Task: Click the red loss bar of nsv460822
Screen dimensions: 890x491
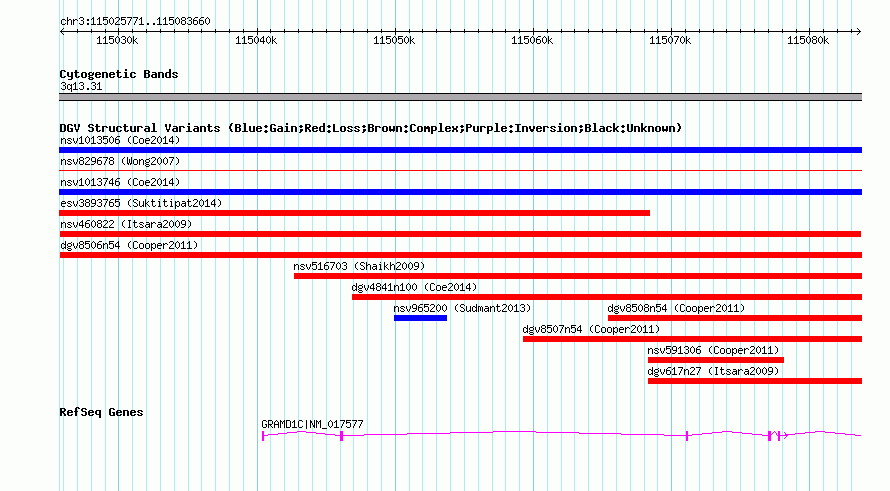Action: [x=460, y=234]
